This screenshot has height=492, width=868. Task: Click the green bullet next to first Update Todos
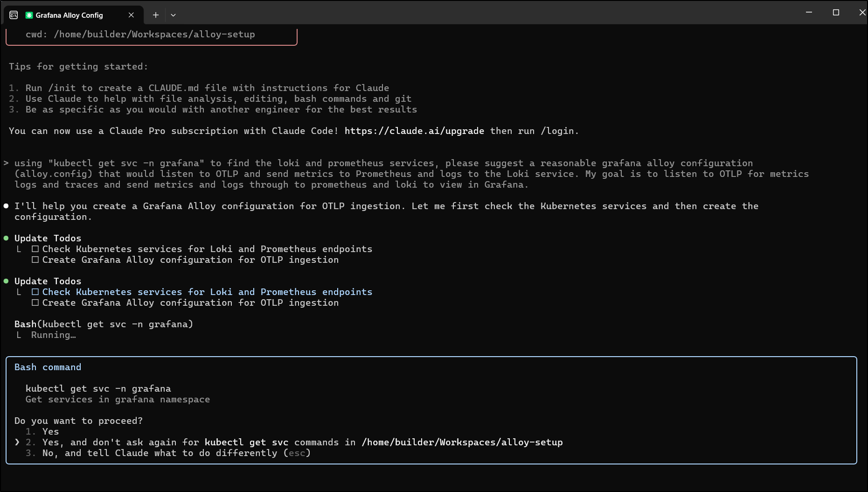[6, 238]
